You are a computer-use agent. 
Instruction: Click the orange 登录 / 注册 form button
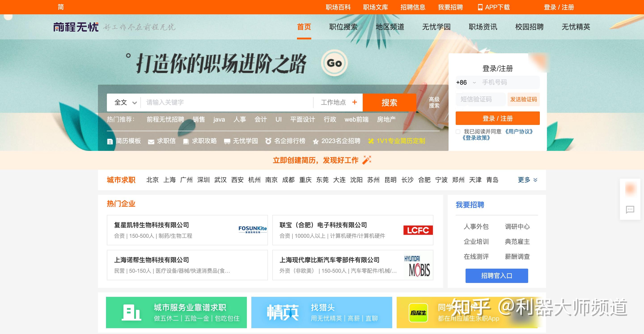click(498, 118)
